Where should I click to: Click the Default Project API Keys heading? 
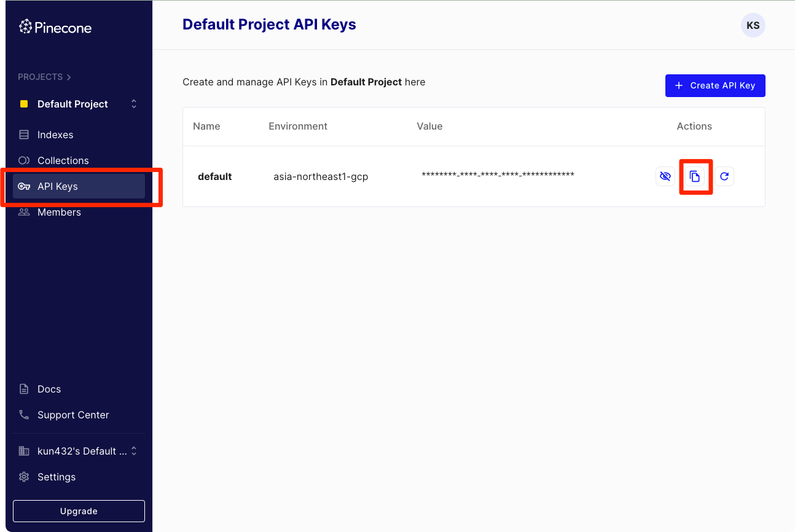[x=269, y=25]
